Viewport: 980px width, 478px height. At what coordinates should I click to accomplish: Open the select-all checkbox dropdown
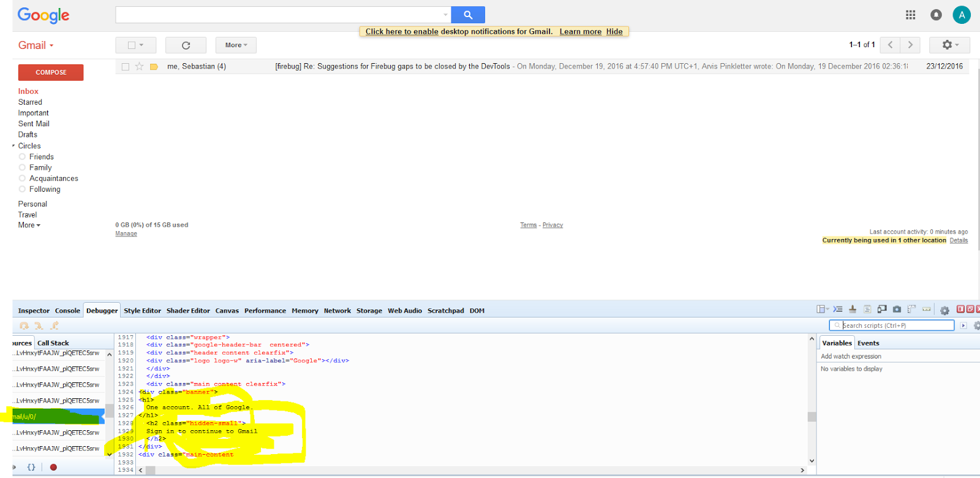(136, 45)
